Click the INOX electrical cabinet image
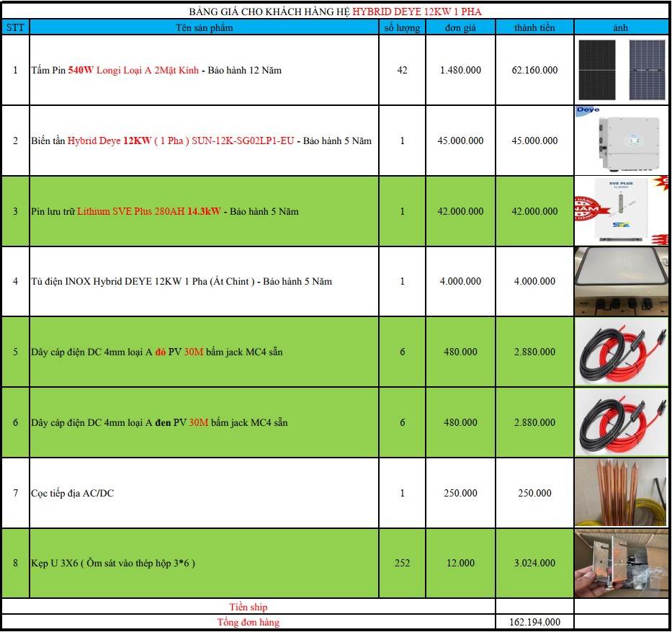 click(x=622, y=281)
